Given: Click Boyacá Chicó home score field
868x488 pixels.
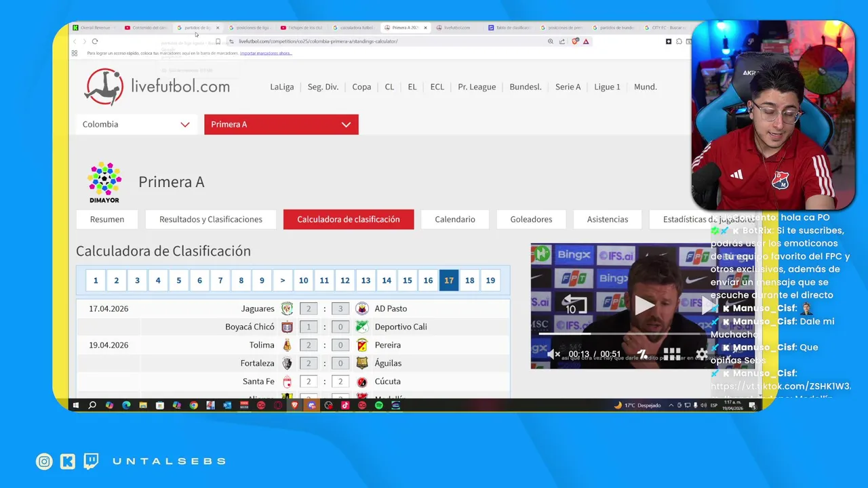Looking at the screenshot, I should [309, 327].
